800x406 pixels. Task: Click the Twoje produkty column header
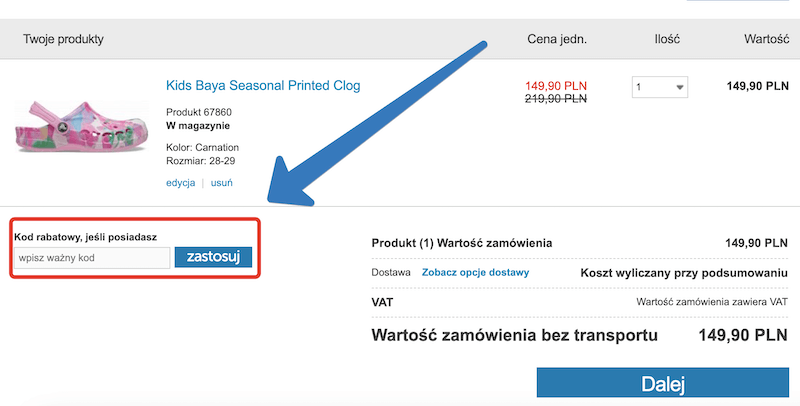click(x=63, y=40)
